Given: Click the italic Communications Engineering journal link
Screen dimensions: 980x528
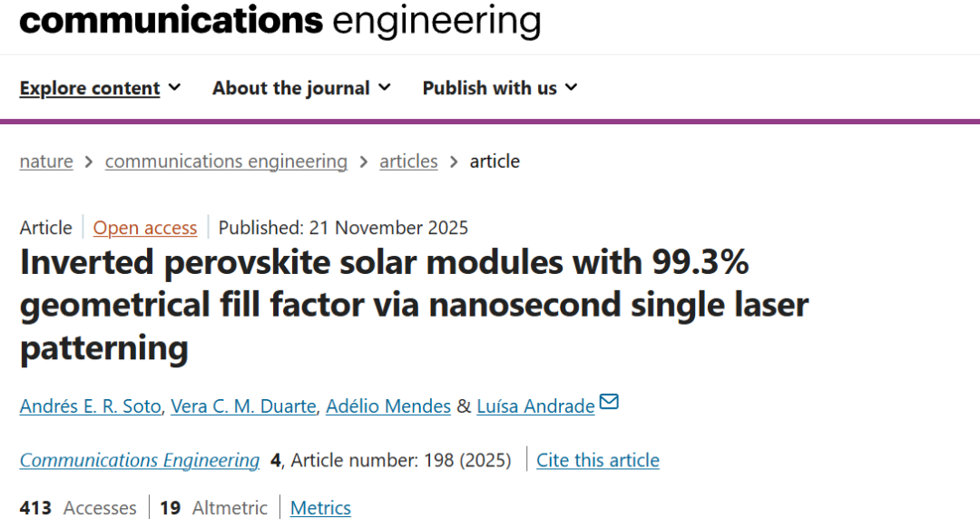Looking at the screenshot, I should point(140,461).
